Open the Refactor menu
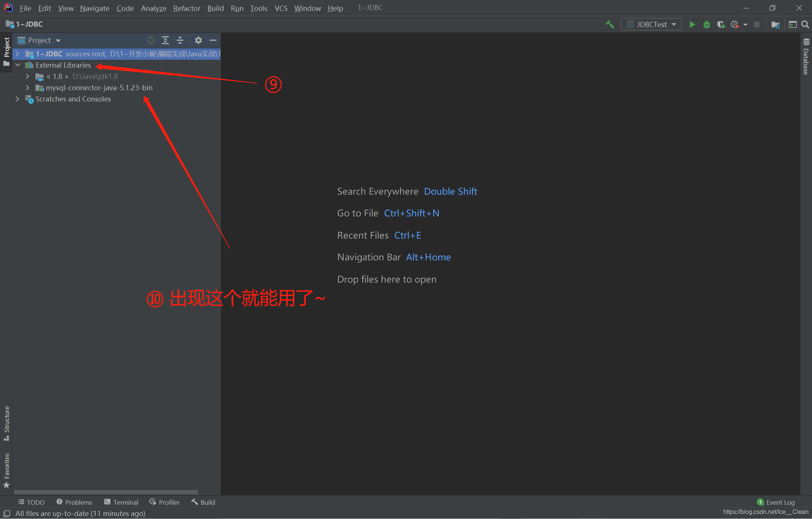Screen dimensions: 812x519 click(186, 8)
